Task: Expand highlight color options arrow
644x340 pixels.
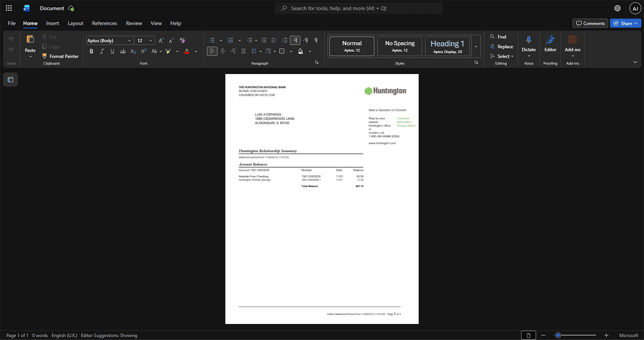Action: tap(177, 51)
